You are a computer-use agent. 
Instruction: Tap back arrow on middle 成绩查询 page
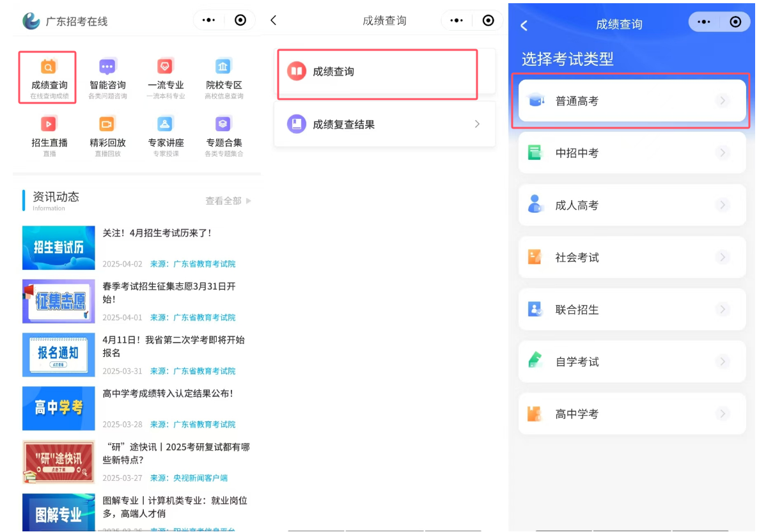pyautogui.click(x=274, y=20)
